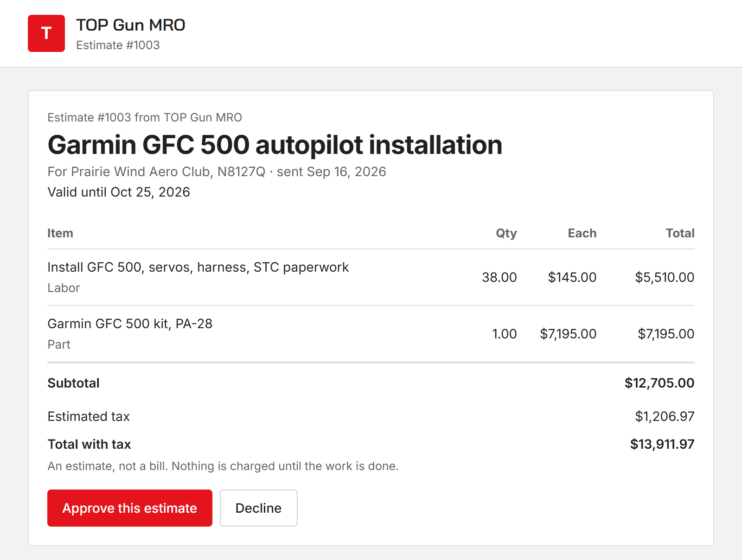Click the 38.00 quantity value

pyautogui.click(x=499, y=277)
